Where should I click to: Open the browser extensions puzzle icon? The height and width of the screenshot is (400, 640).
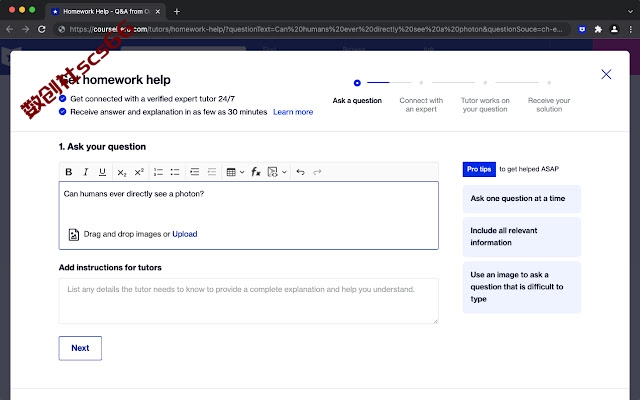[x=598, y=29]
